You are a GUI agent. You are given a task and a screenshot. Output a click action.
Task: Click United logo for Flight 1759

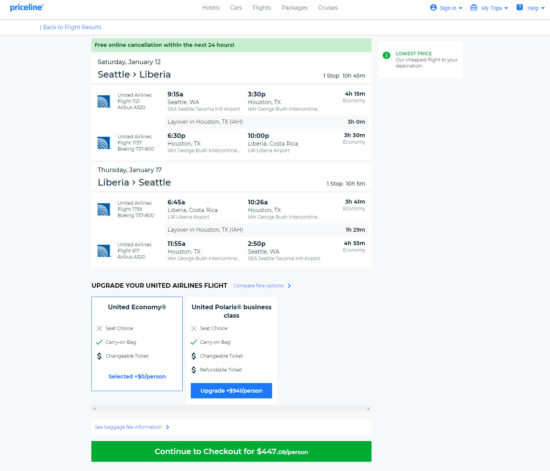[103, 209]
